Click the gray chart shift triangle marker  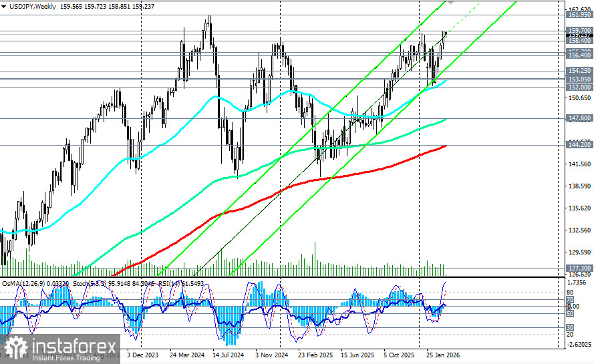pyautogui.click(x=450, y=2)
